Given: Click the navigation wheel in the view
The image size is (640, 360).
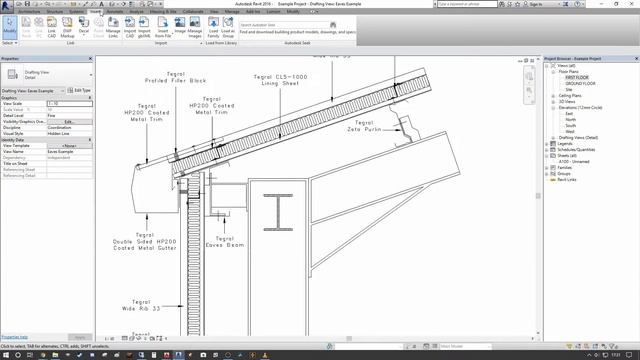Looking at the screenshot, I should (x=529, y=76).
